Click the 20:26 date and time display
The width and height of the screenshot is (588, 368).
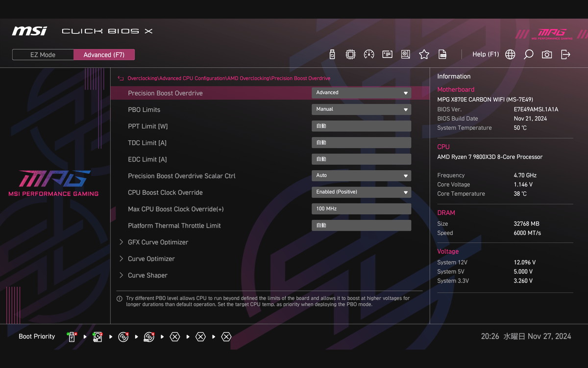coord(526,337)
